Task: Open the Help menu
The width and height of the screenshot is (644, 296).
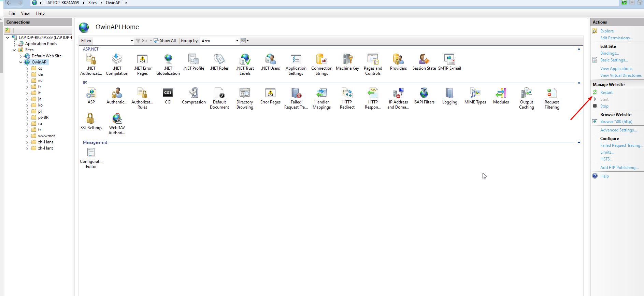Action: pyautogui.click(x=40, y=13)
